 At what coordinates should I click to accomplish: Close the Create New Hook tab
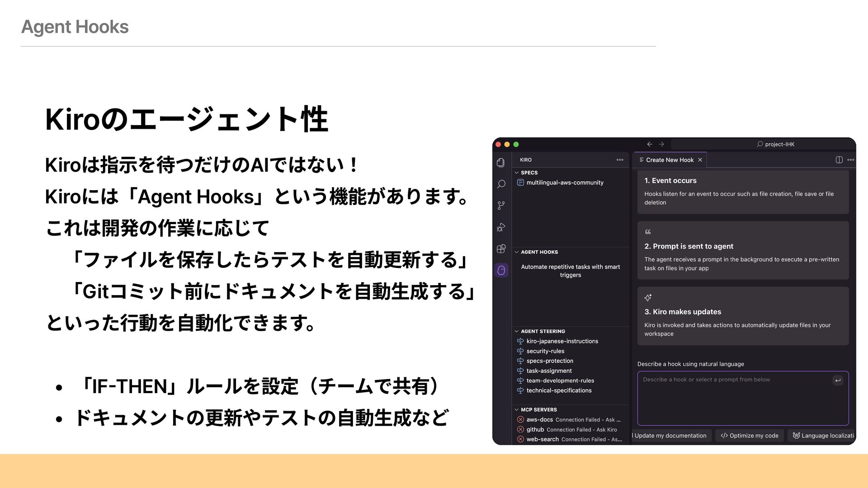(x=700, y=160)
